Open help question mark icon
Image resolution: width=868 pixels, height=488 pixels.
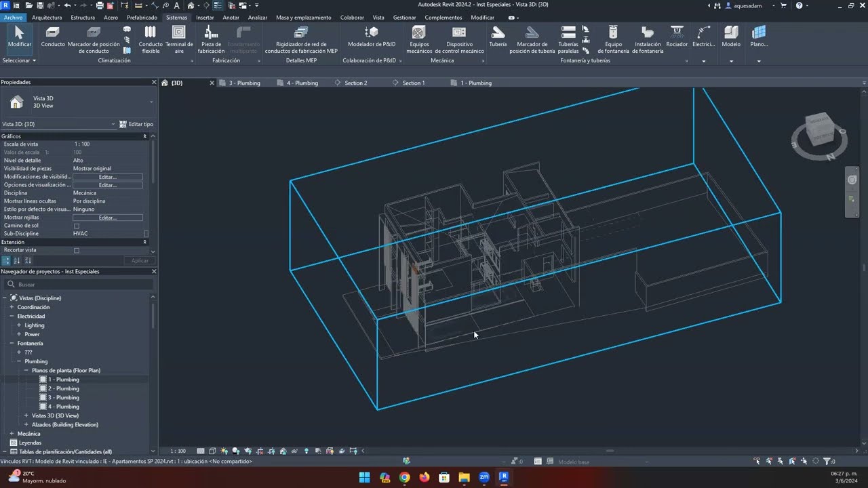coord(799,5)
